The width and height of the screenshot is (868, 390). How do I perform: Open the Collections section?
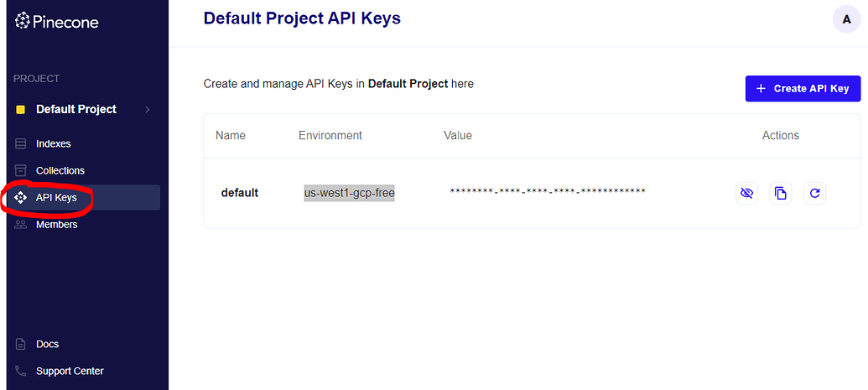pyautogui.click(x=60, y=170)
